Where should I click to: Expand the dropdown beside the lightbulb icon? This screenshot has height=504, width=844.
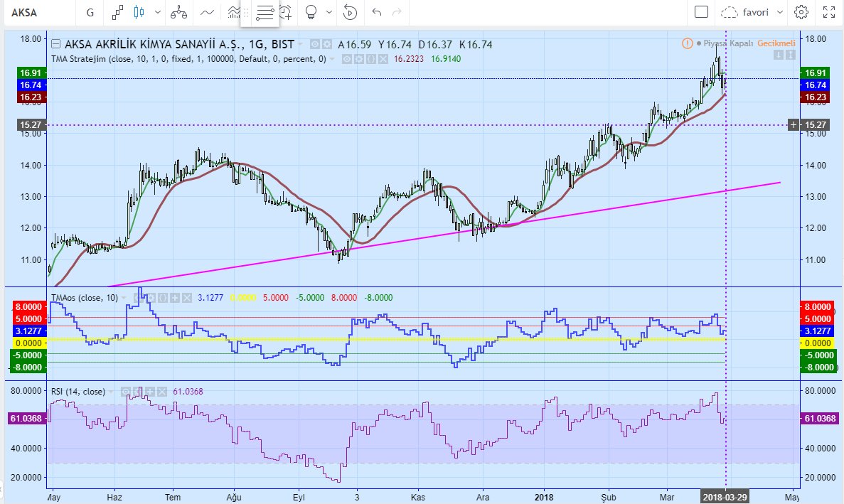(329, 12)
